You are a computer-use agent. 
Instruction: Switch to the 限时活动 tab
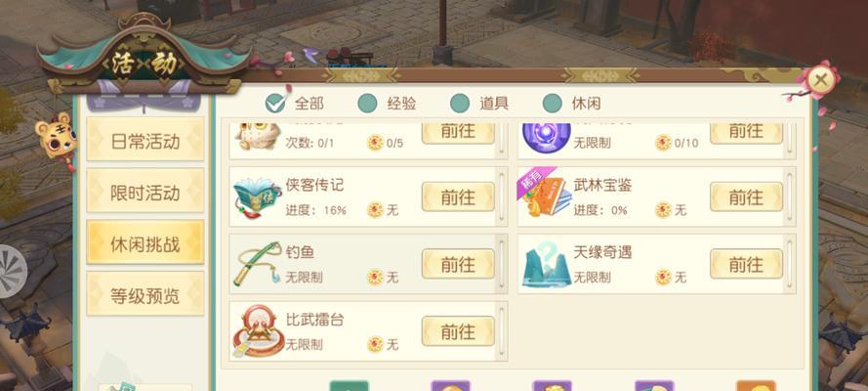145,193
